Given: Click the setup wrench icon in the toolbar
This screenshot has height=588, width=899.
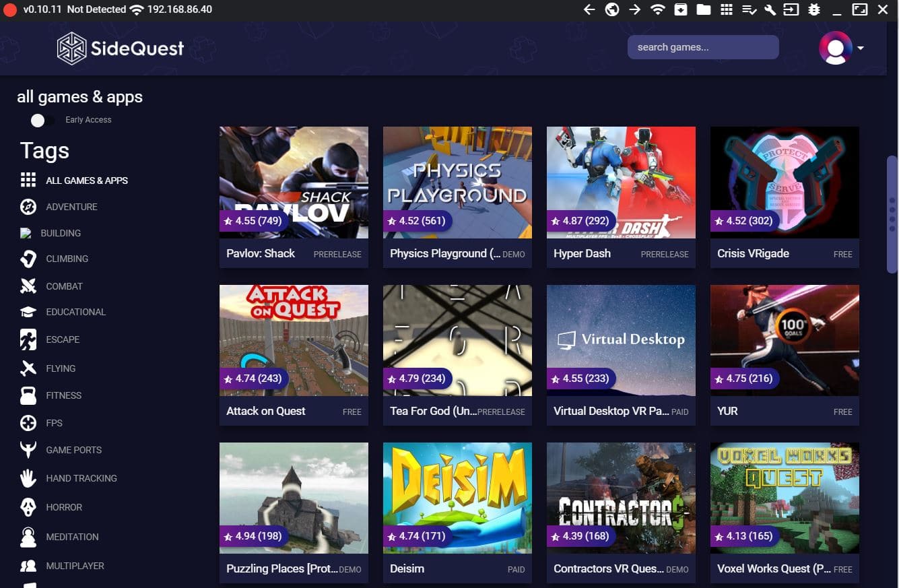Looking at the screenshot, I should click(772, 9).
